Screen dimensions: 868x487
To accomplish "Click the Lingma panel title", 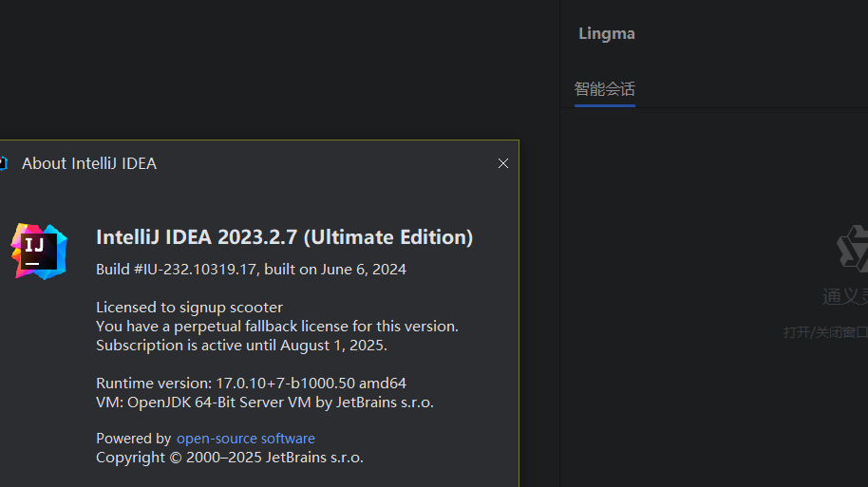I will coord(606,33).
